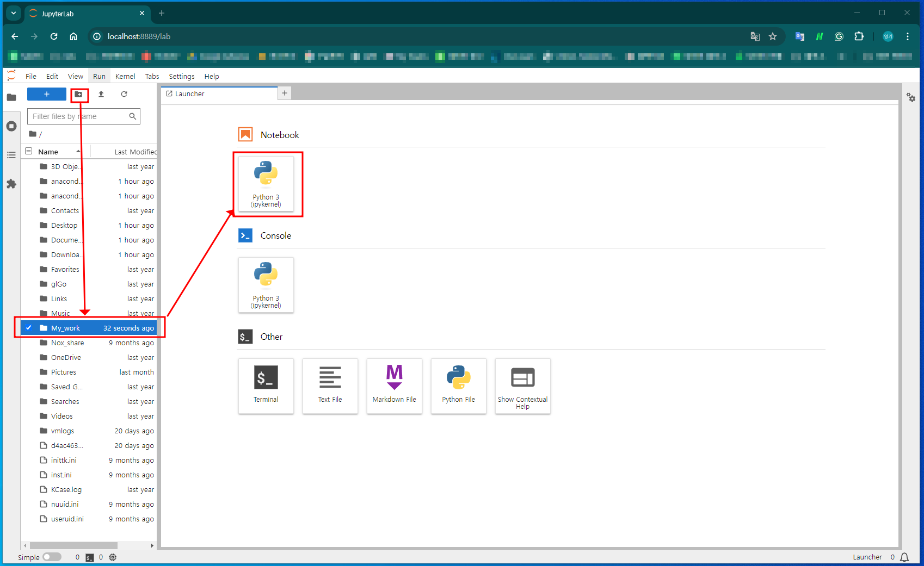Click the browser translate page icon
Image resolution: width=924 pixels, height=566 pixels.
pyautogui.click(x=755, y=36)
